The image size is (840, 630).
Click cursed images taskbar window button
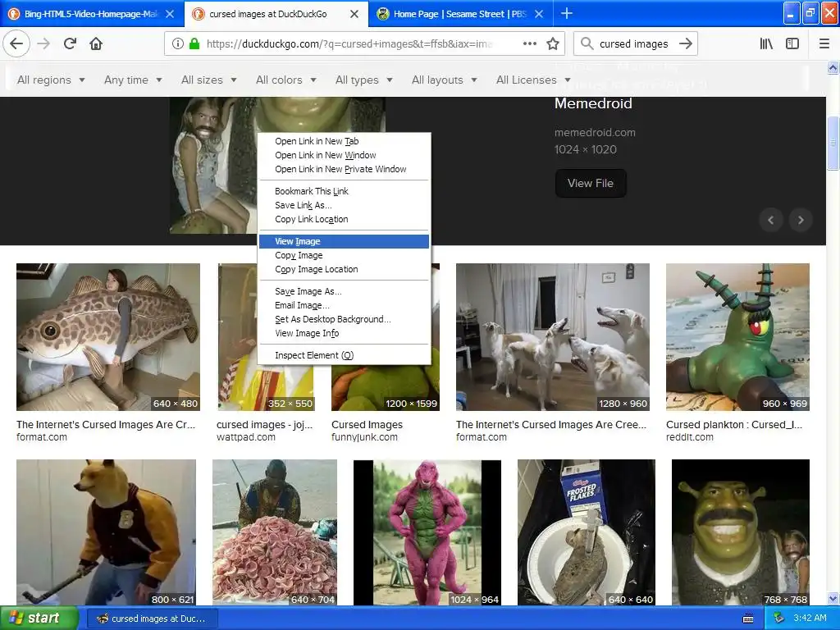153,619
